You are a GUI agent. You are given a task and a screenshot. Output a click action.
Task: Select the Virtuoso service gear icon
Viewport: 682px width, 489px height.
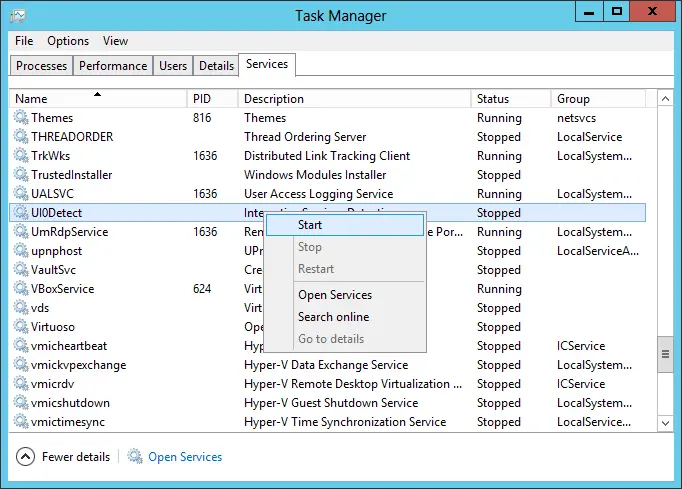(21, 326)
